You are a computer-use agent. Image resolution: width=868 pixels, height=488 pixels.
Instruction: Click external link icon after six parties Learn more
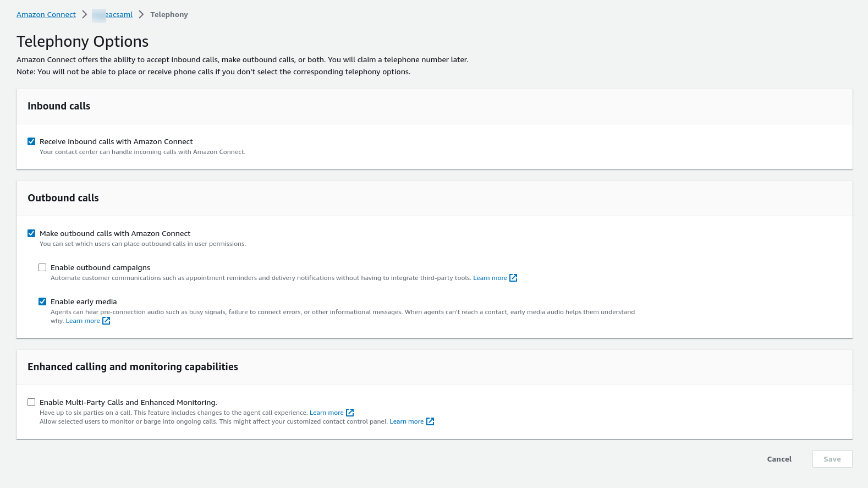click(350, 413)
